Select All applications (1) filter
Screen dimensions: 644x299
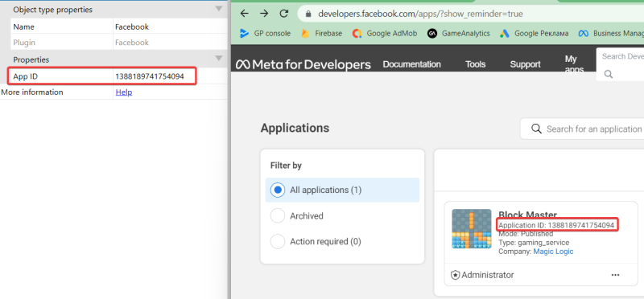coord(342,190)
